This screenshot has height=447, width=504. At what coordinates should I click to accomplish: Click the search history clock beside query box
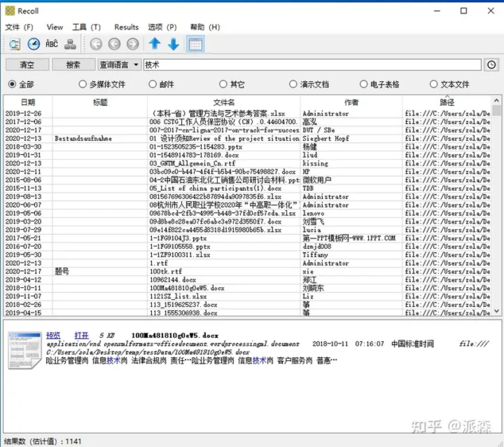pos(491,65)
